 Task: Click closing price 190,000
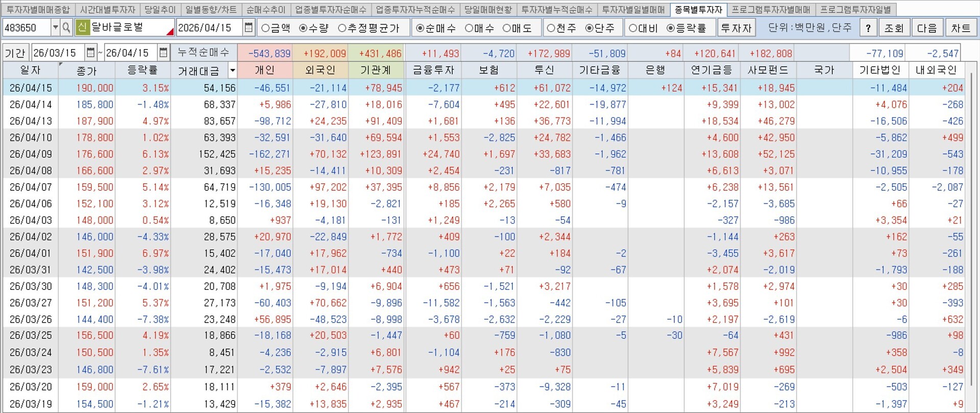pyautogui.click(x=95, y=88)
